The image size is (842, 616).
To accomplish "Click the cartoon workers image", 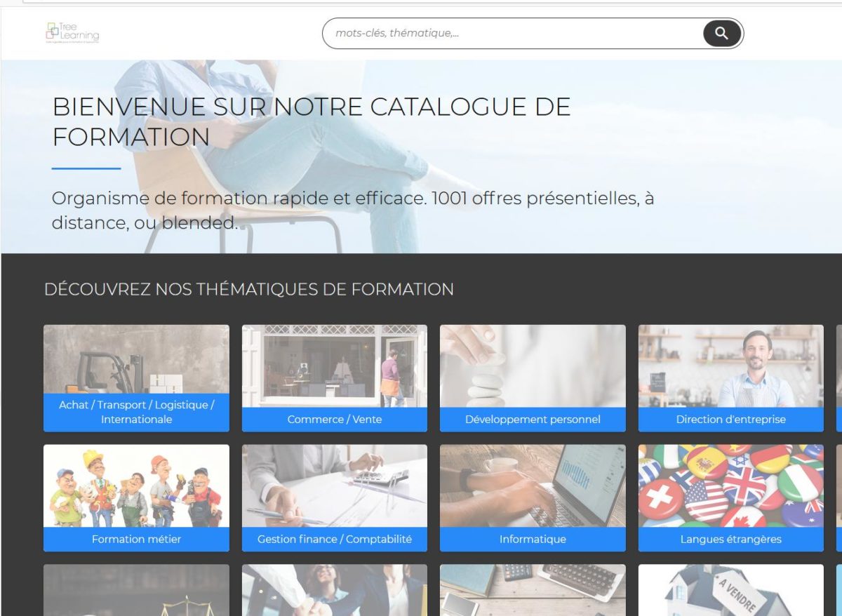I will [136, 486].
